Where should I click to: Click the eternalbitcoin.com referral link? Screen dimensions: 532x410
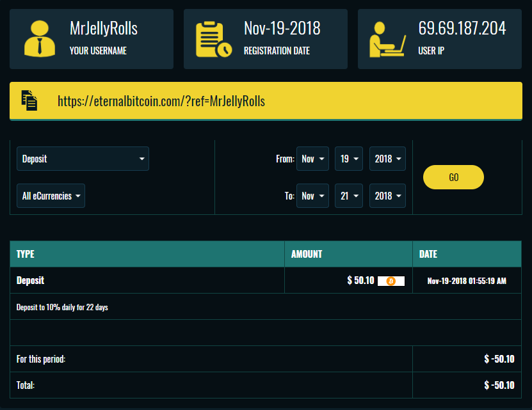pos(161,101)
